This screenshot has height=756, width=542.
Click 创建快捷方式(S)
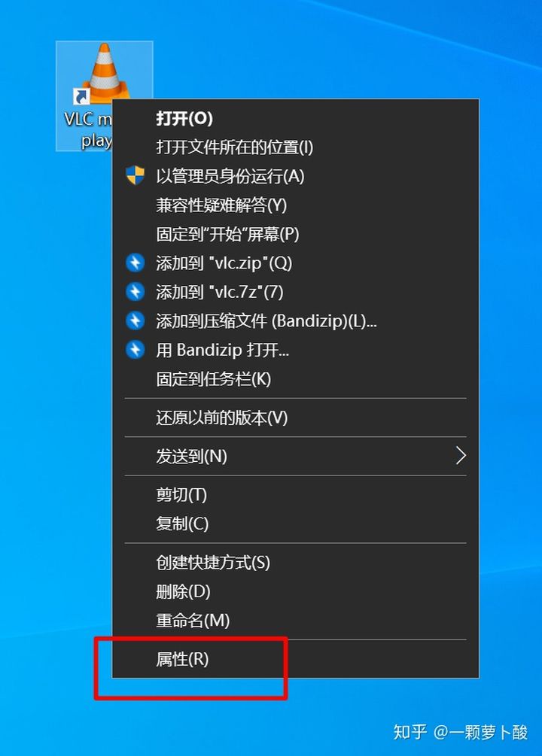pyautogui.click(x=295, y=562)
